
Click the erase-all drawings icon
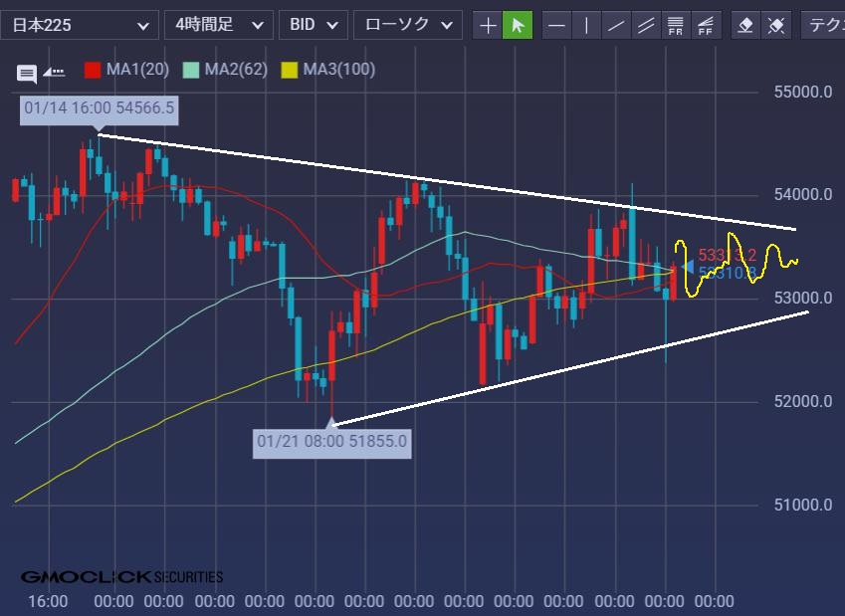pos(774,25)
